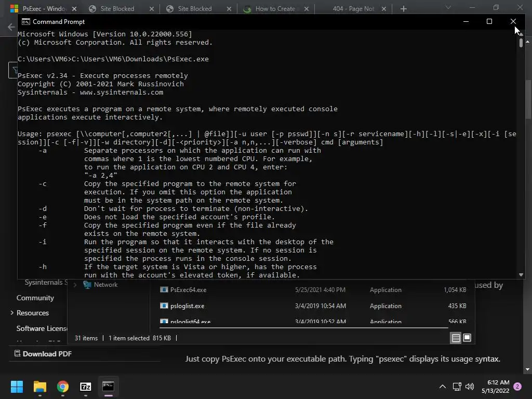Select the PsExec64.exe file row
Viewport: 532px width, 399px height.
coord(313,290)
